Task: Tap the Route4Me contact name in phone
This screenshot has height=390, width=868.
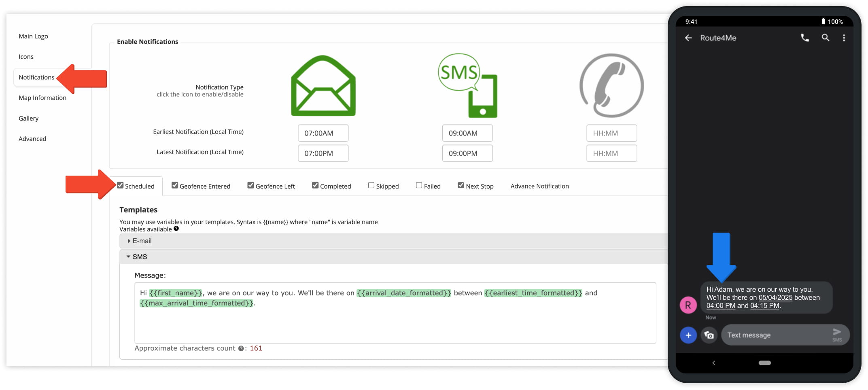Action: 718,38
